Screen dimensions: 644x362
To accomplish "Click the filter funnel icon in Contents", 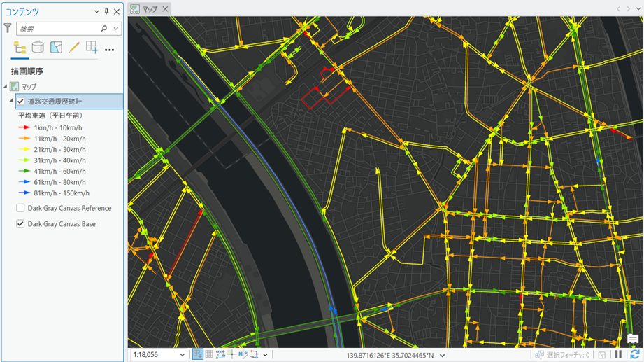I will click(8, 29).
